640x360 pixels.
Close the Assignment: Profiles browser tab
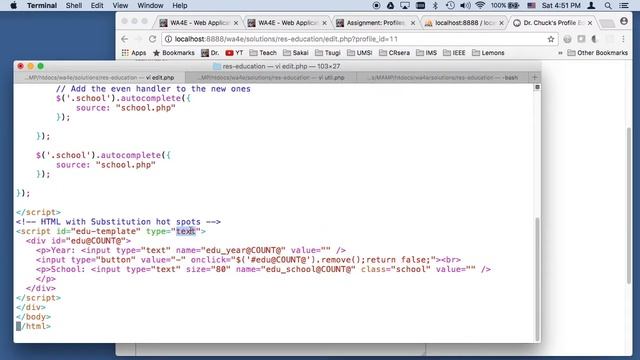click(413, 23)
